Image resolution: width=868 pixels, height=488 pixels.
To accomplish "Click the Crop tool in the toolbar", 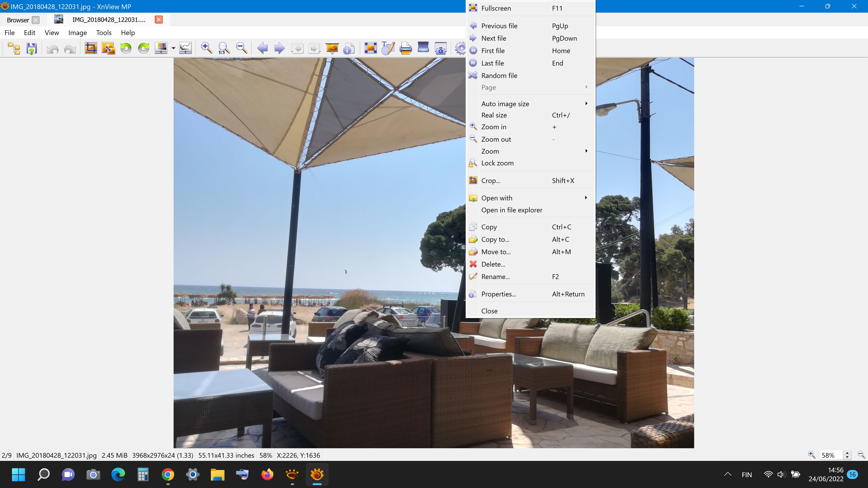I will [91, 48].
